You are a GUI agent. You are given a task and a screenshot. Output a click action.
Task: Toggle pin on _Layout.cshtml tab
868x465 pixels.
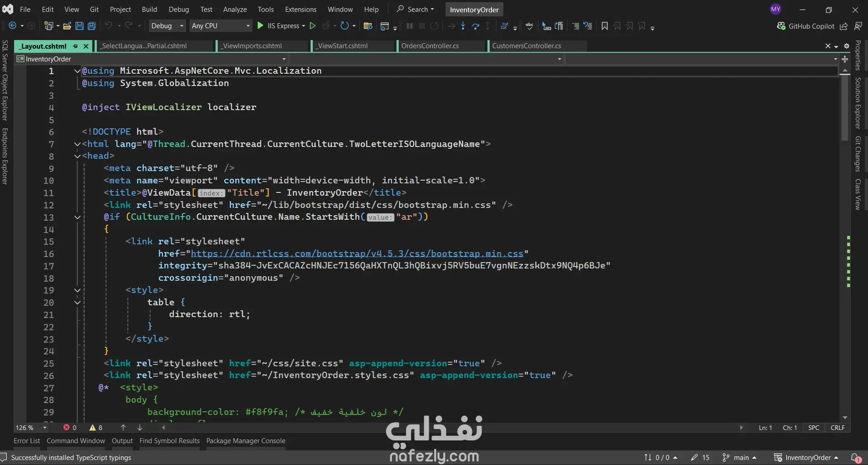point(75,46)
